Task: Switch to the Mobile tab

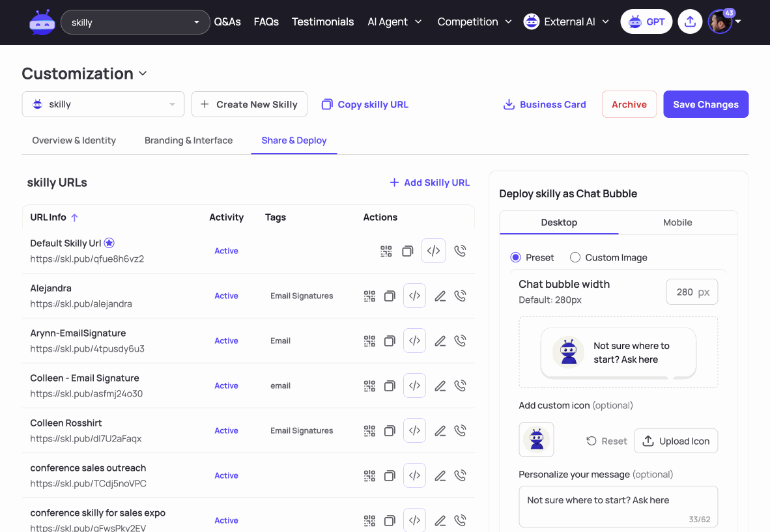Action: (x=677, y=222)
